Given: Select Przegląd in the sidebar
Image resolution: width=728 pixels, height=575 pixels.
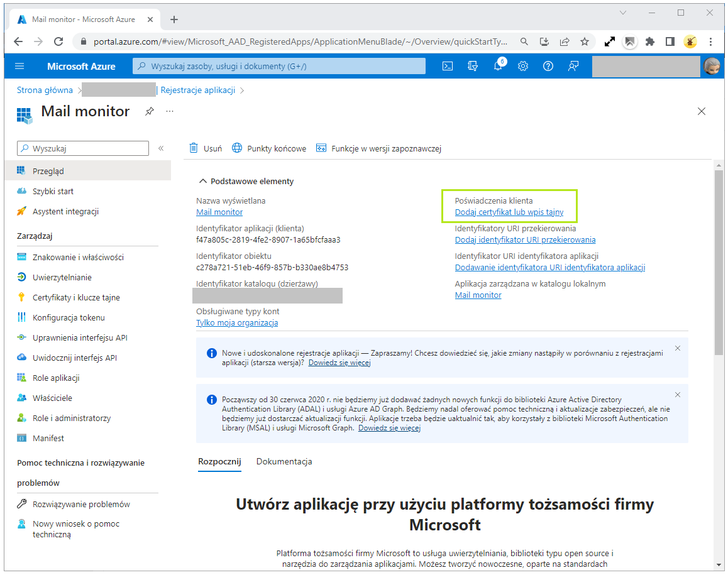Looking at the screenshot, I should pos(88,172).
